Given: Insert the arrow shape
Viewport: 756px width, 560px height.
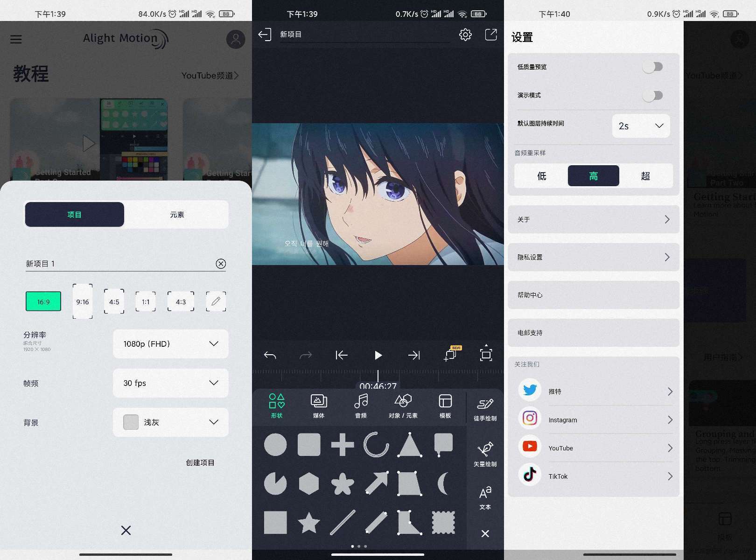Looking at the screenshot, I should pos(376,483).
